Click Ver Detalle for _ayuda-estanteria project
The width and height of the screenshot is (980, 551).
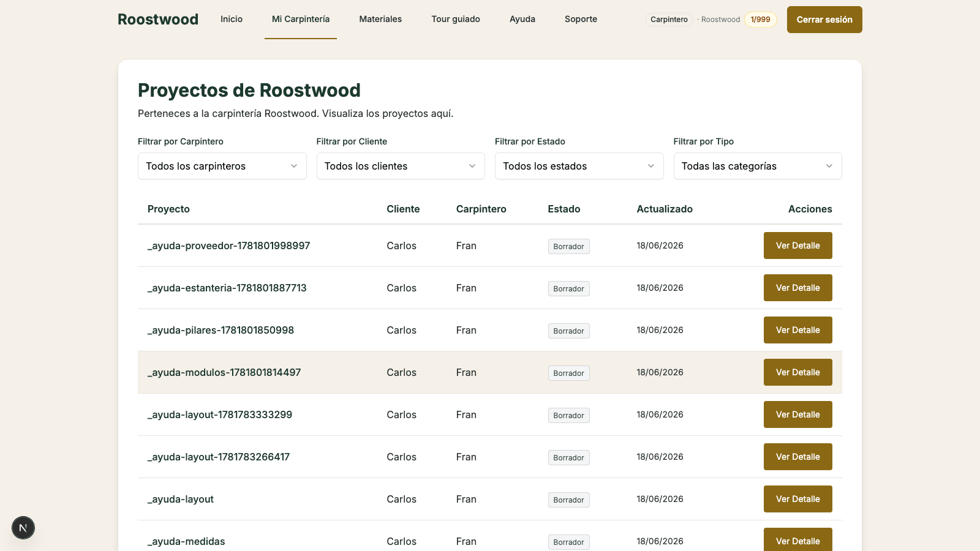coord(797,288)
